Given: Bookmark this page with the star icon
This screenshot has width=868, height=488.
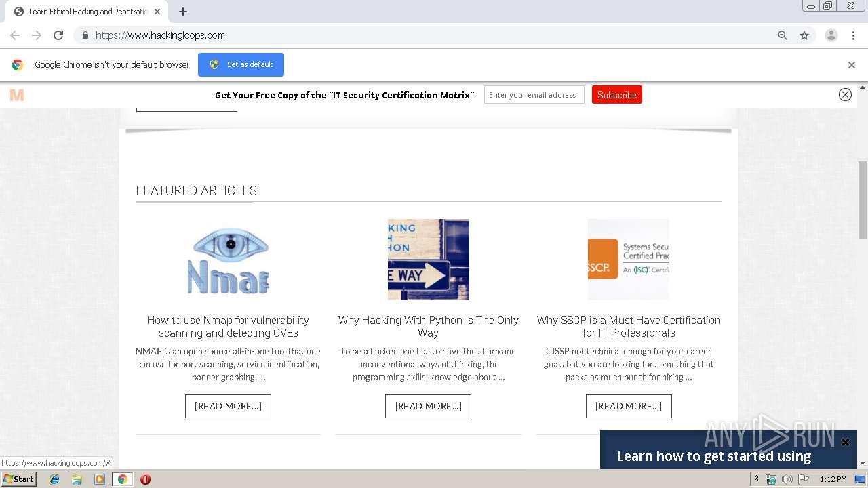Looking at the screenshot, I should point(804,35).
